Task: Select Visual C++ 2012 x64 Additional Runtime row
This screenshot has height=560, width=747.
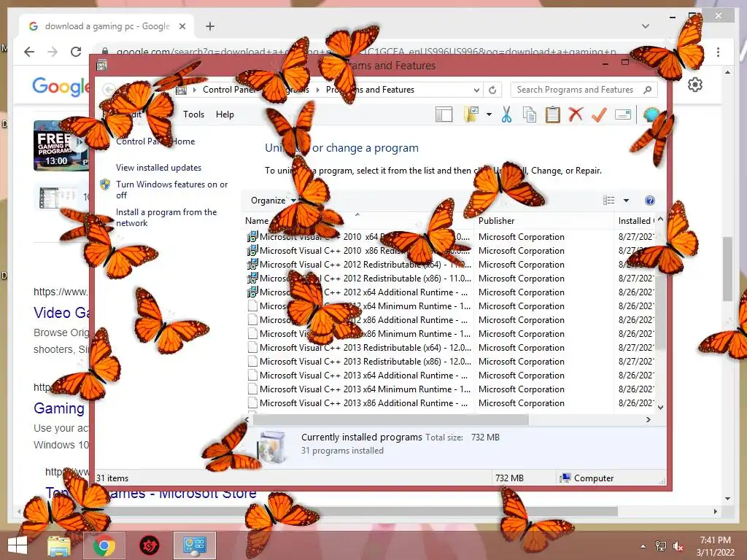Action: tap(451, 292)
